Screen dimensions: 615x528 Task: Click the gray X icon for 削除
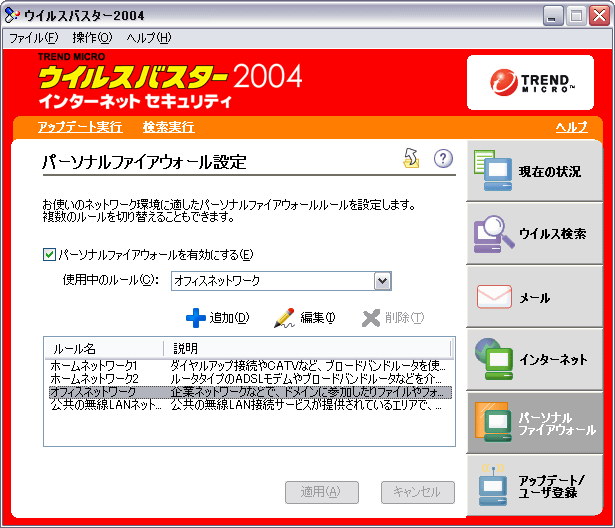[x=371, y=318]
